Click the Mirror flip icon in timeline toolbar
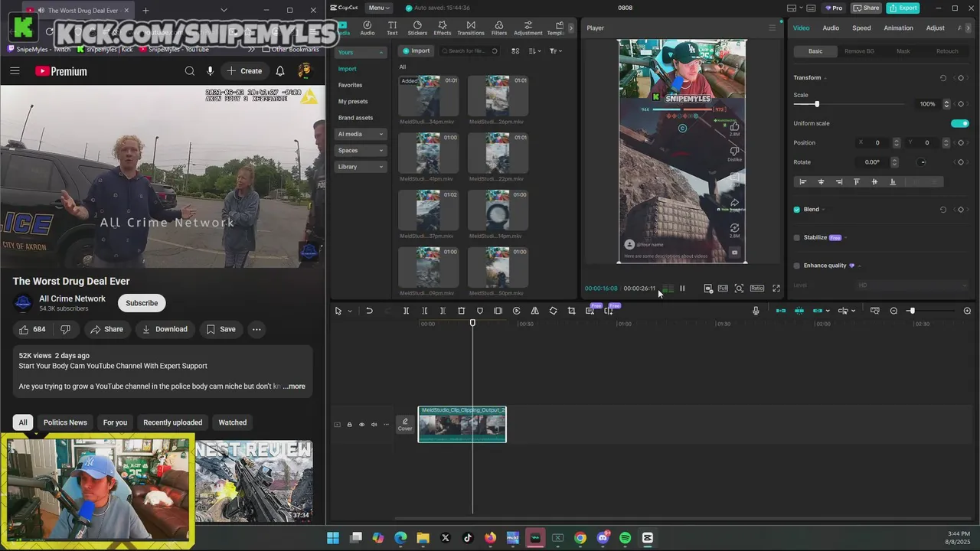 pyautogui.click(x=534, y=311)
